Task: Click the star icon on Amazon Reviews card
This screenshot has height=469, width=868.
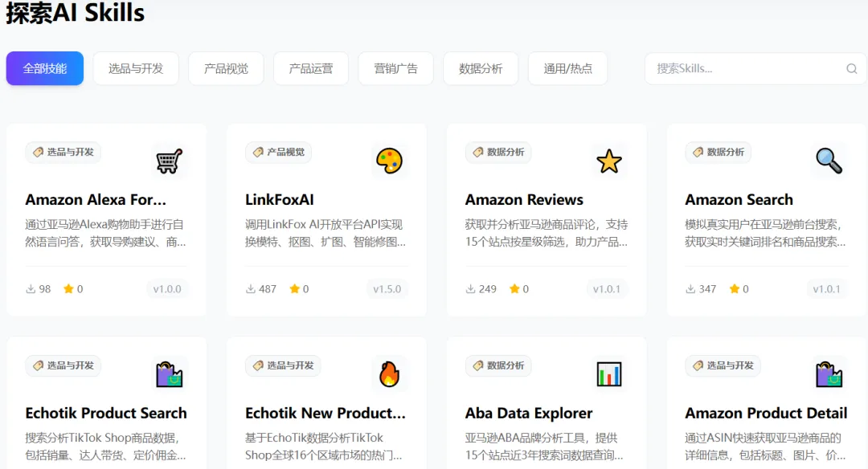Action: click(609, 161)
